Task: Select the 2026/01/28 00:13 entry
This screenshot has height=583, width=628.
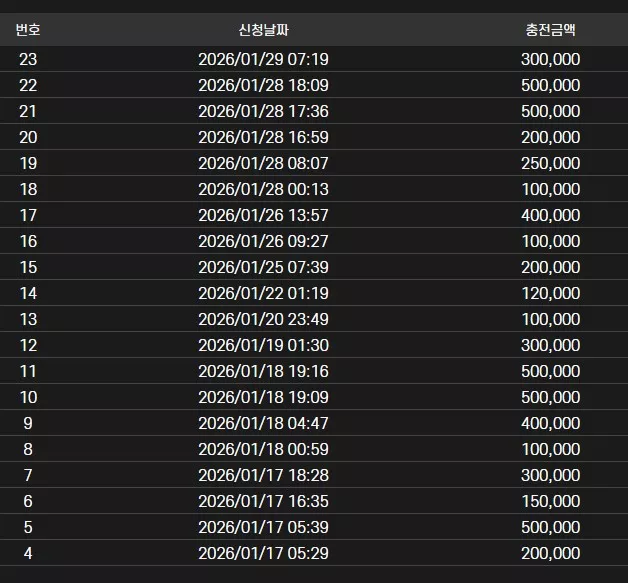Action: pos(264,189)
